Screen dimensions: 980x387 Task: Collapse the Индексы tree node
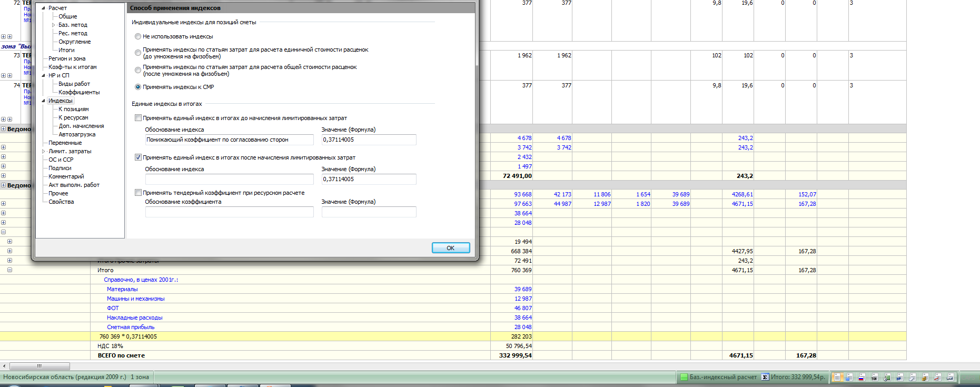click(44, 101)
